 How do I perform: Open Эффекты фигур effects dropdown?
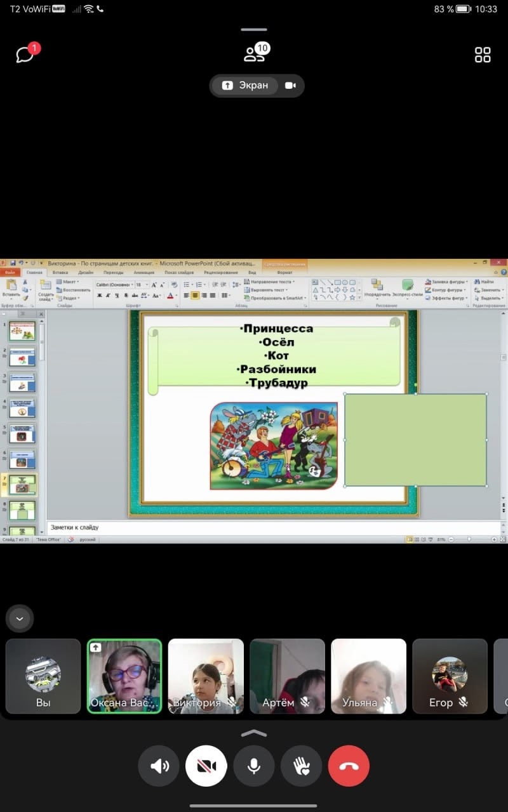445,298
